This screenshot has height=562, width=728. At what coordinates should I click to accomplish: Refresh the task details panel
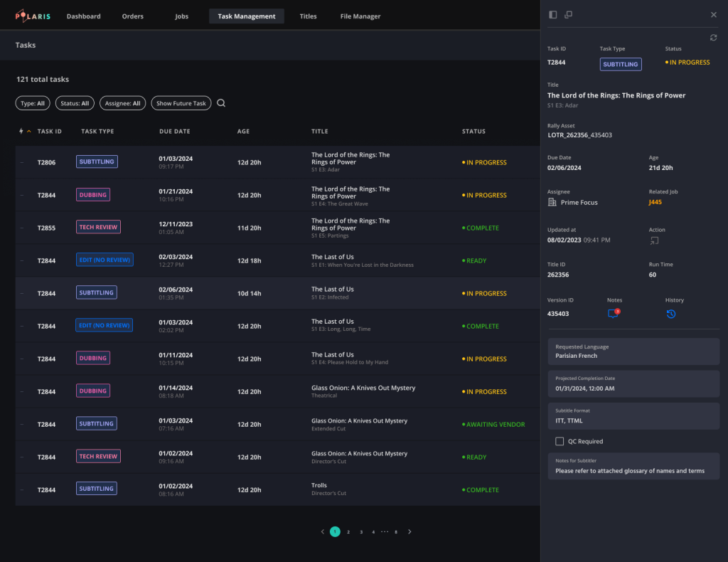713,38
